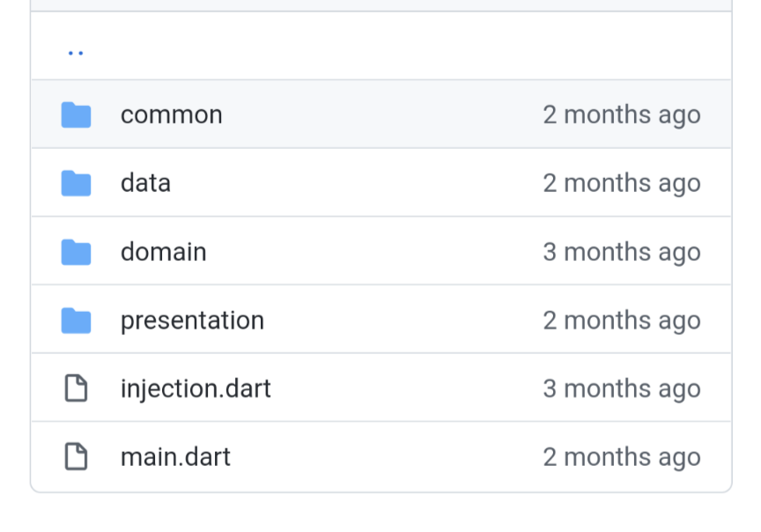Screen dimensions: 761x532
Task: Click the domain folder icon
Action: click(77, 252)
